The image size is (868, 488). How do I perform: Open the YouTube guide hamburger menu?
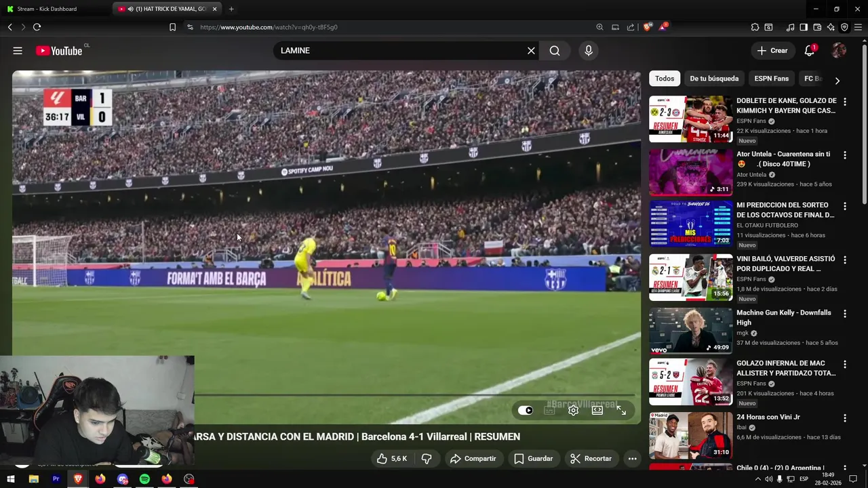click(18, 51)
